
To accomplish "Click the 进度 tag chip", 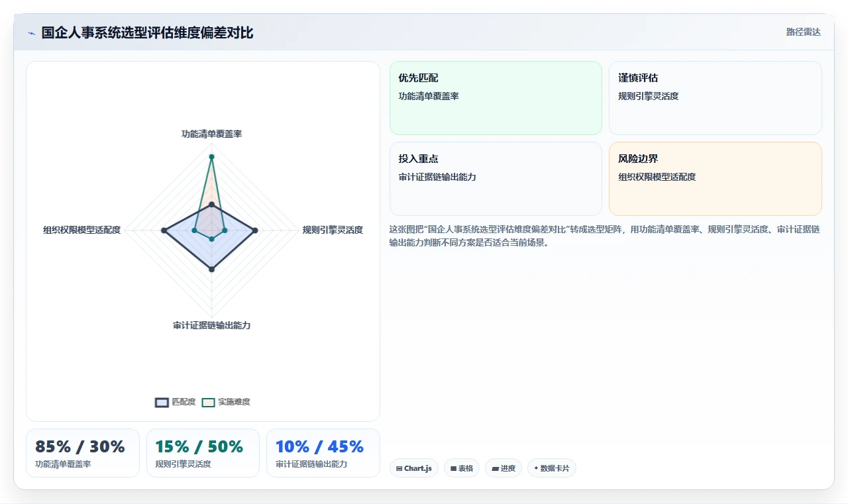I will pyautogui.click(x=503, y=468).
